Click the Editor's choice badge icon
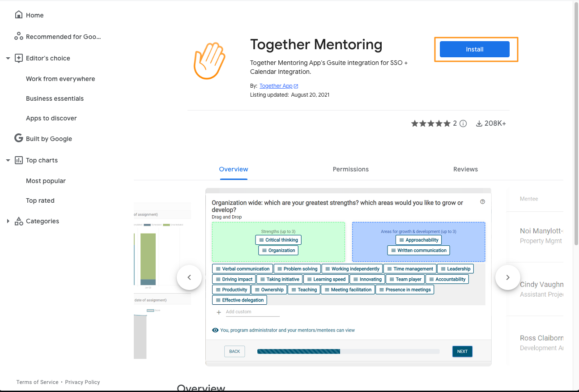The image size is (579, 392). coord(19,58)
